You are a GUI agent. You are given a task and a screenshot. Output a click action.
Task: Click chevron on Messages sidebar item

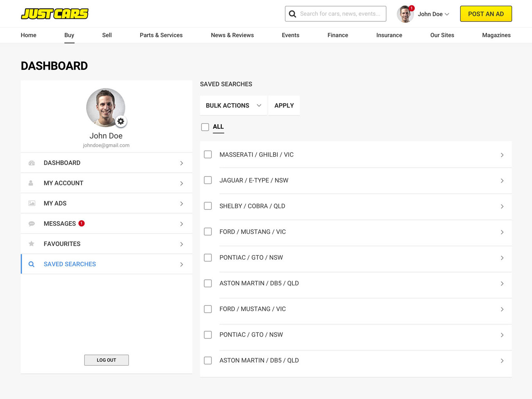point(182,224)
